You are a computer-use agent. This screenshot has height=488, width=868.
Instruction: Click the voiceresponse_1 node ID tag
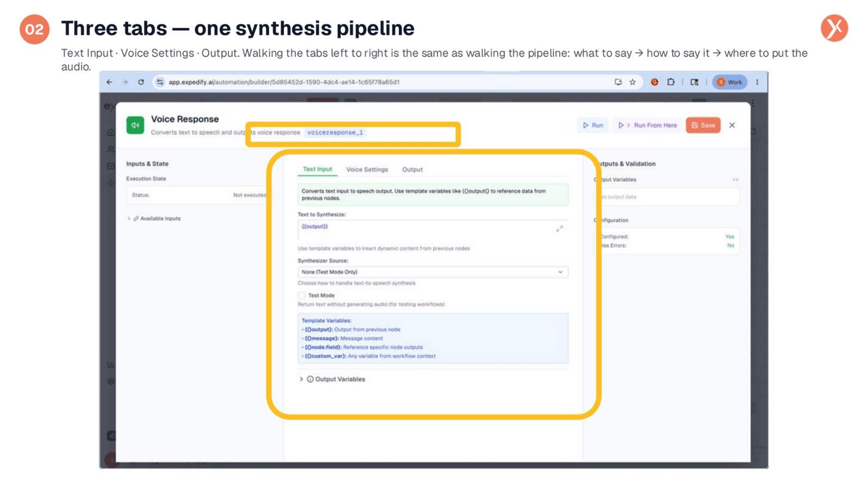[x=335, y=132]
